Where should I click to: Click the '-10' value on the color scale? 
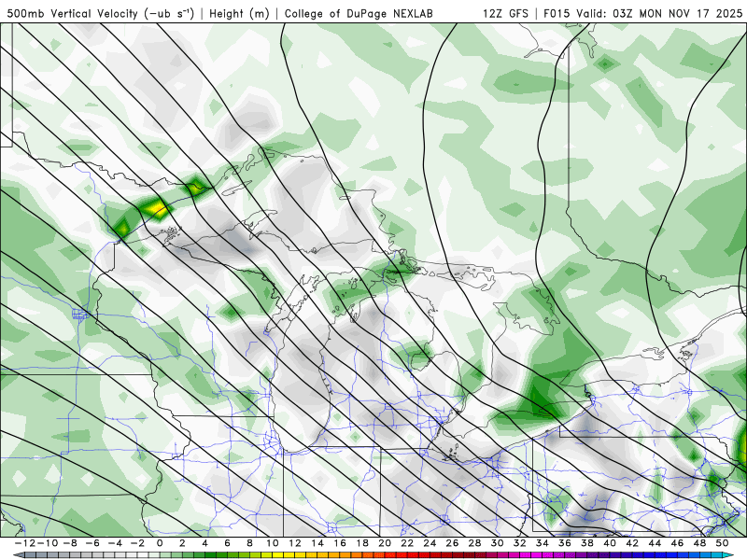click(47, 543)
